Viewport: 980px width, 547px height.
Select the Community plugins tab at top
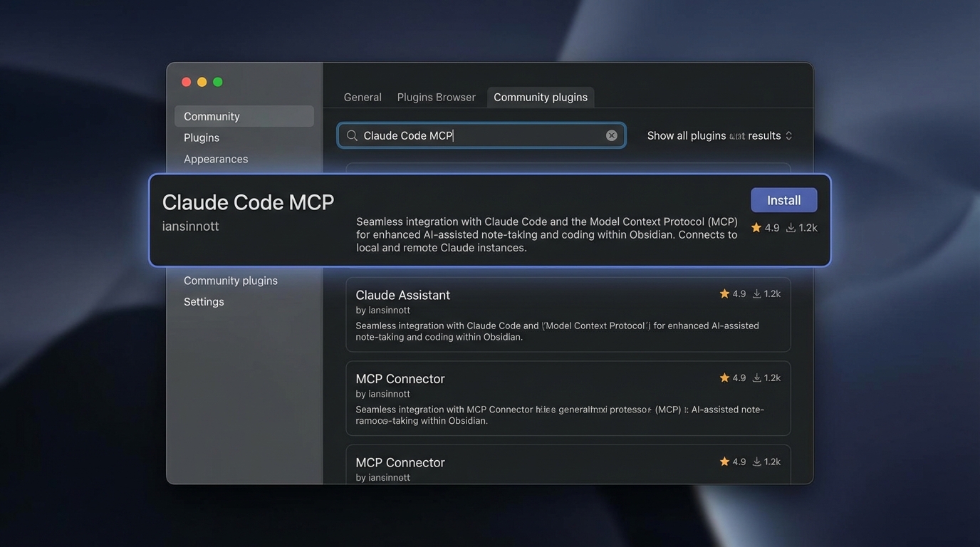(541, 97)
